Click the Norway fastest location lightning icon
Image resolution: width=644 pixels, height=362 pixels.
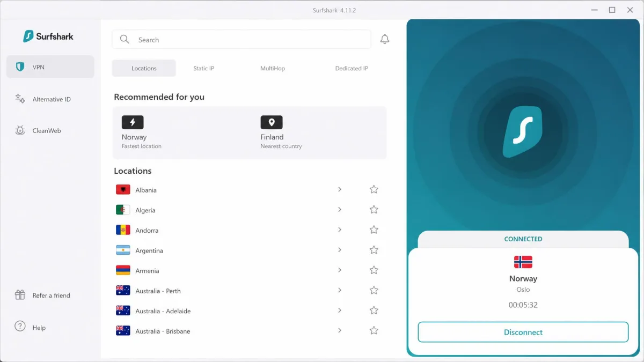(x=133, y=122)
